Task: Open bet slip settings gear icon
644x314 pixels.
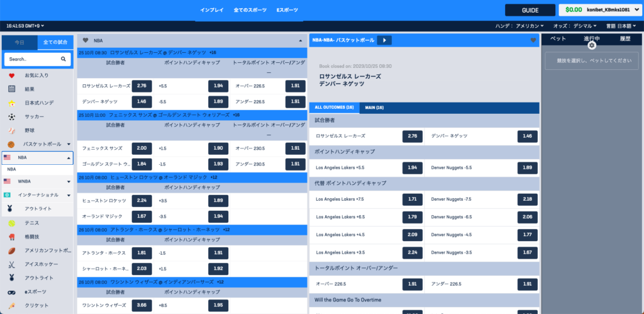Action: pos(591,45)
